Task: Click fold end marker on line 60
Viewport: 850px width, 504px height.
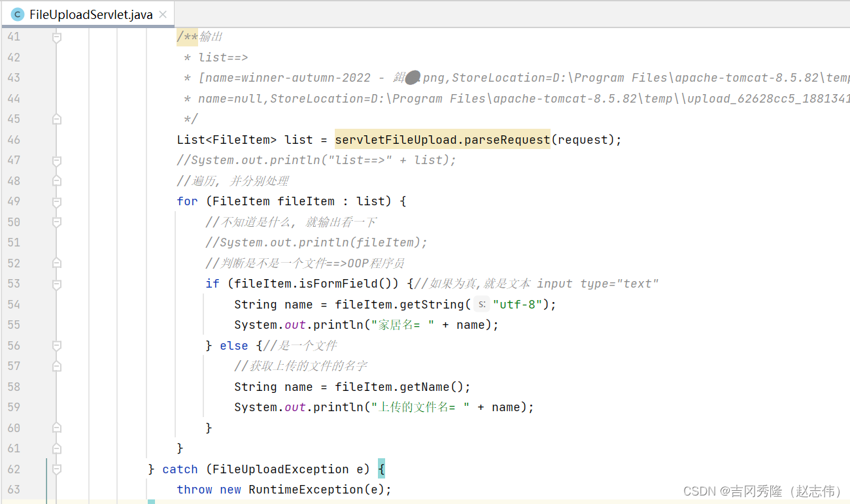Action: 57,428
